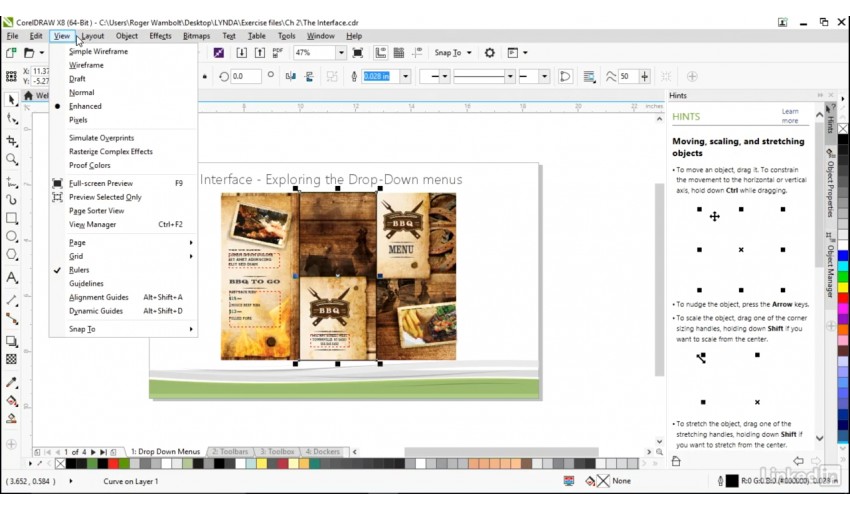850x510 pixels.
Task: Switch to the 2: Toolbars page tab
Action: [x=230, y=452]
